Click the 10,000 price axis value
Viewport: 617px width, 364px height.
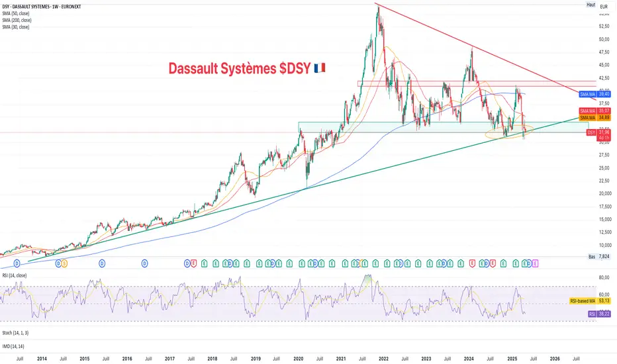(x=604, y=245)
